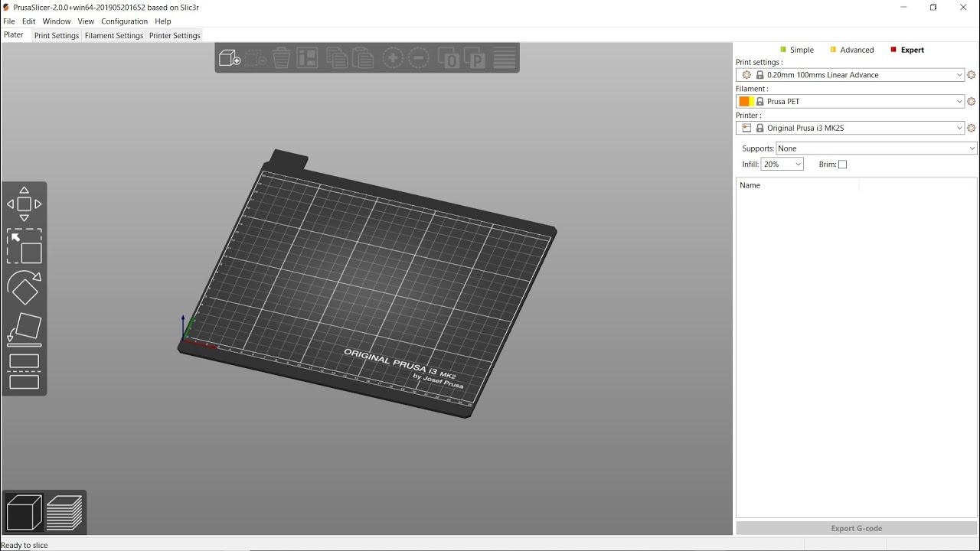Switch to the sliced layers preview
Viewport: 980px width, 551px height.
point(64,512)
